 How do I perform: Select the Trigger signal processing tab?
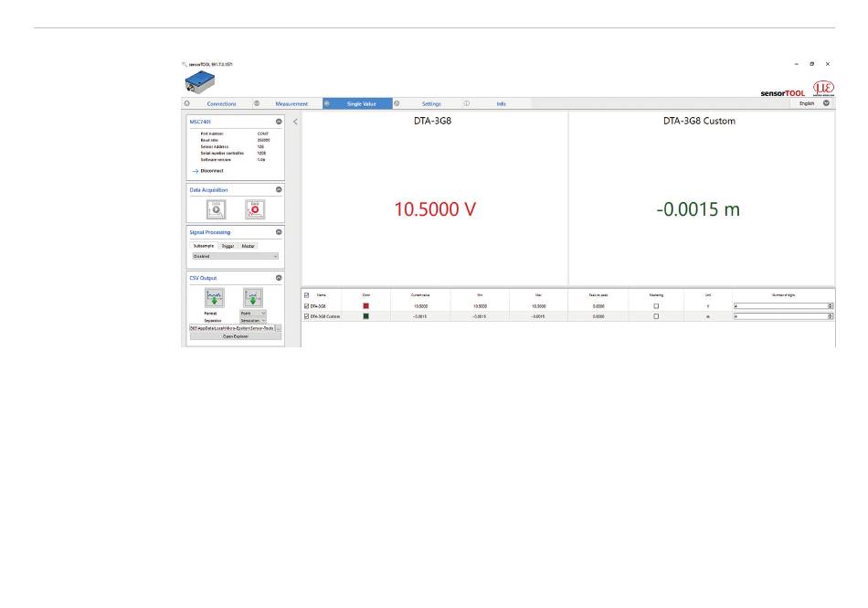point(228,246)
